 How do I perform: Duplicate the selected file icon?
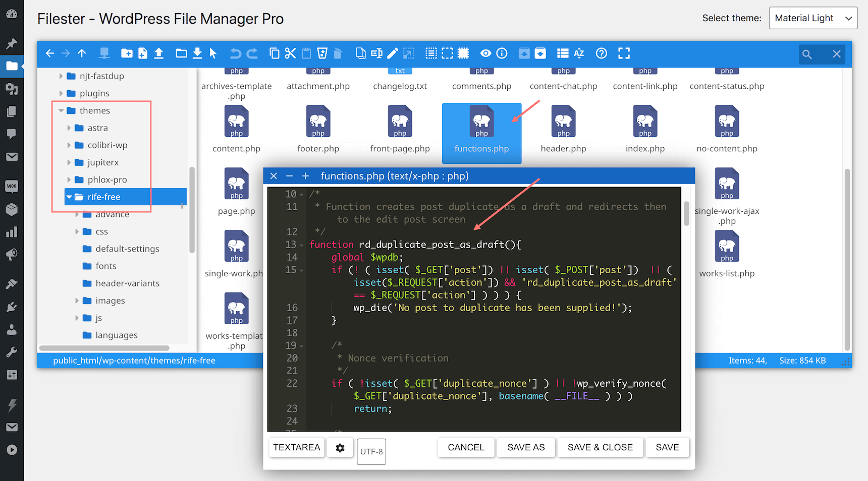click(361, 53)
